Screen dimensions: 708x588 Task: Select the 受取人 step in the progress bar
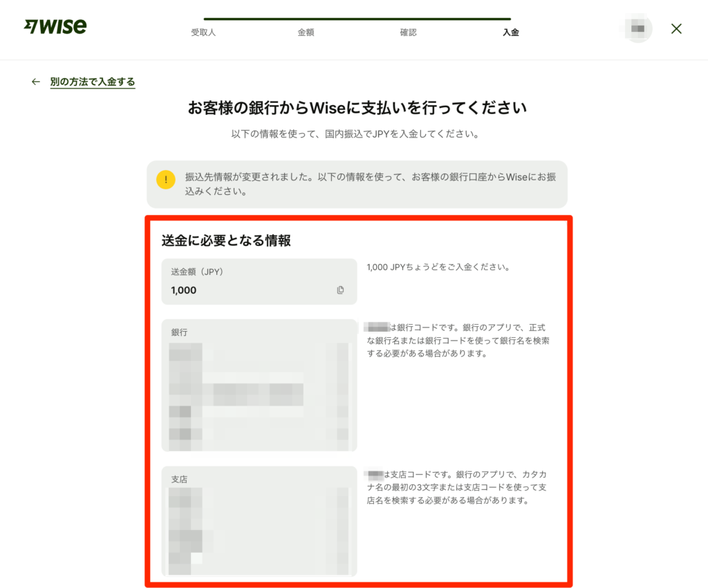pos(203,32)
